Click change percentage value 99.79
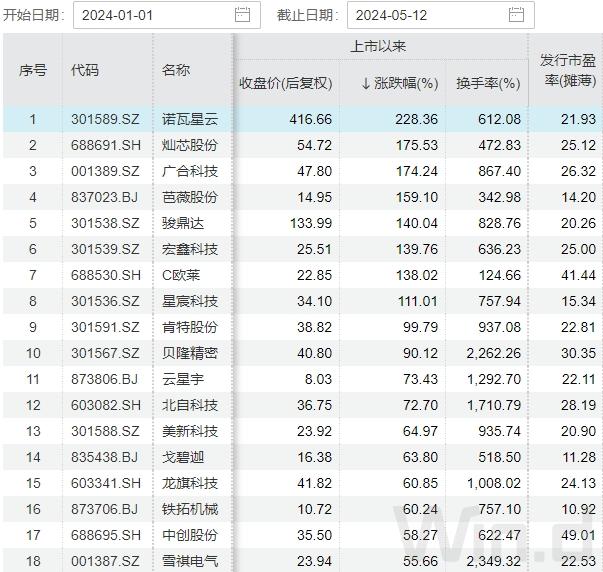Image resolution: width=603 pixels, height=572 pixels. [x=420, y=327]
